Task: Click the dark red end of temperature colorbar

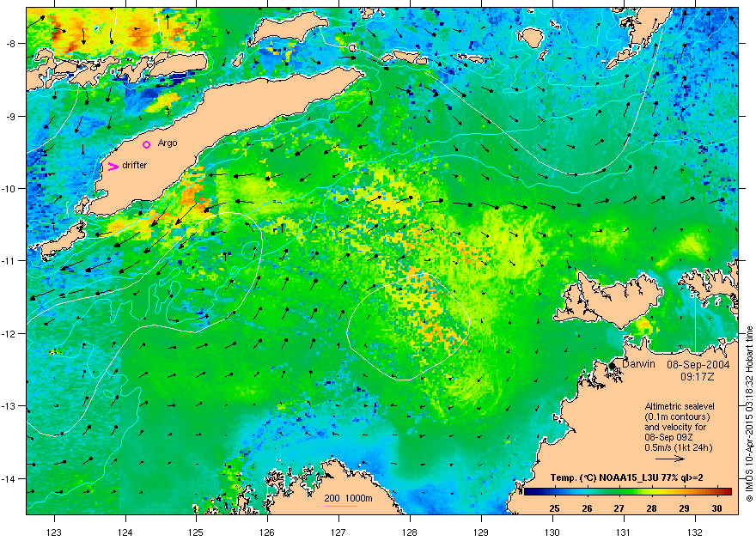Action: click(727, 492)
